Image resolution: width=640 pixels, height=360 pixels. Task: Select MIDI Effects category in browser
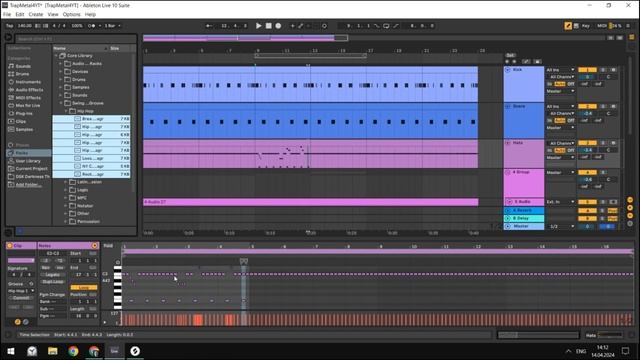(x=28, y=98)
